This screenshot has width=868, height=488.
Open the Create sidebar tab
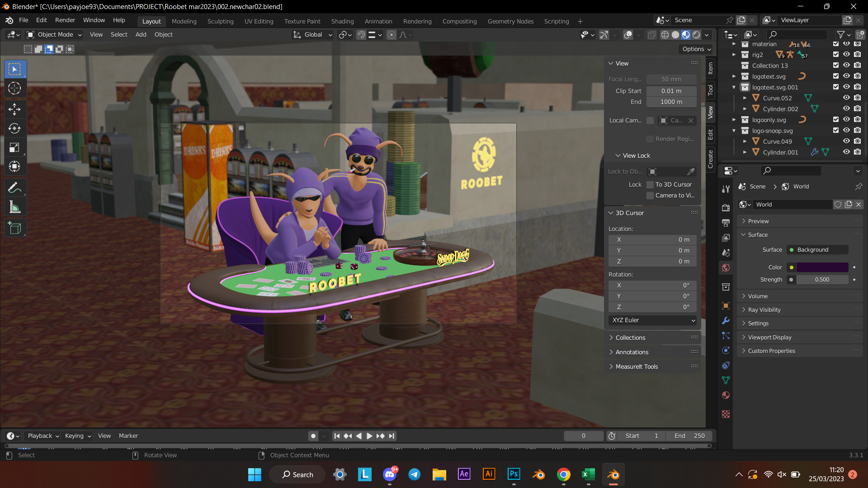710,159
